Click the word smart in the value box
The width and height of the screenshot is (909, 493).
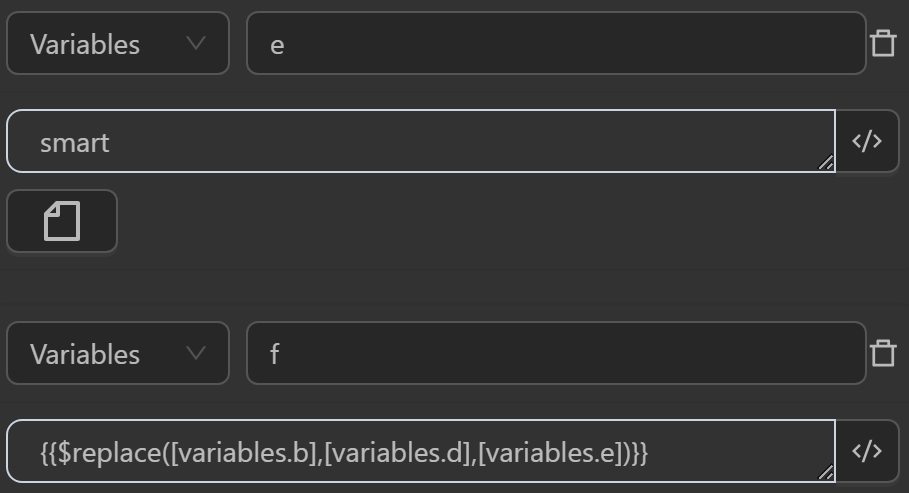(x=74, y=143)
